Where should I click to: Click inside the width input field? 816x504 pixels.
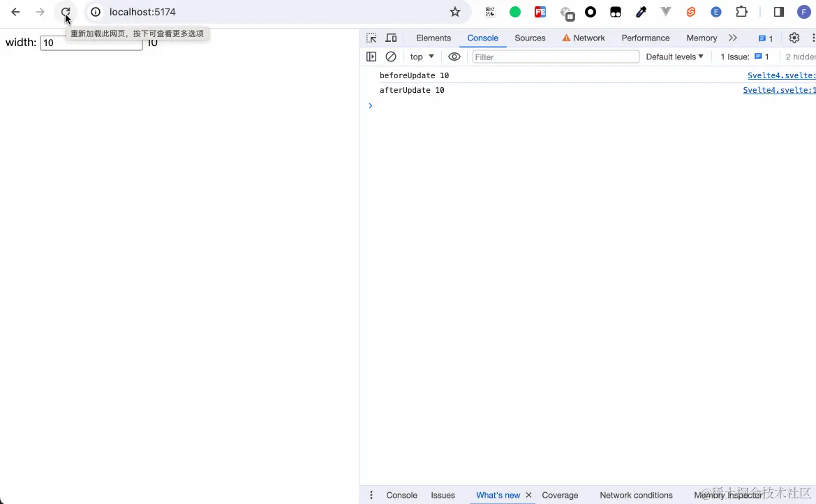point(91,42)
